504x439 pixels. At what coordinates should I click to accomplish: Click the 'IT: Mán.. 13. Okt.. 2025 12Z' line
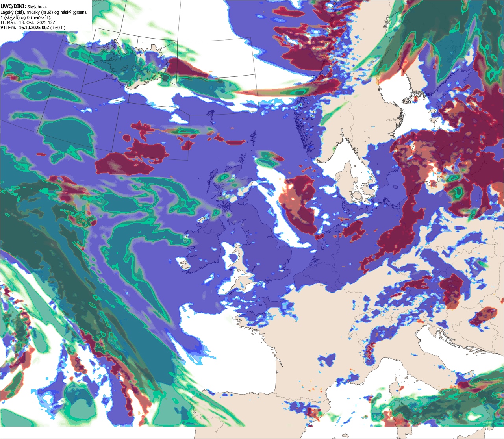28,23
